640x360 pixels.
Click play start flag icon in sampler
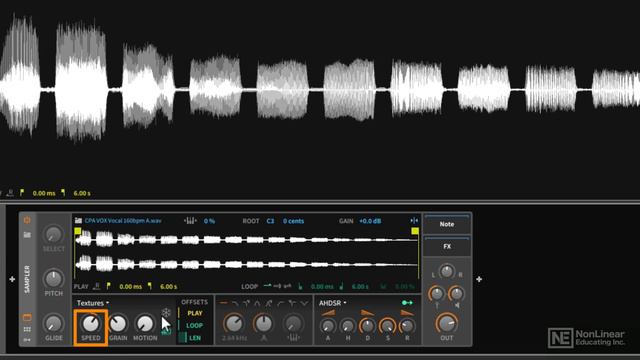click(108, 286)
